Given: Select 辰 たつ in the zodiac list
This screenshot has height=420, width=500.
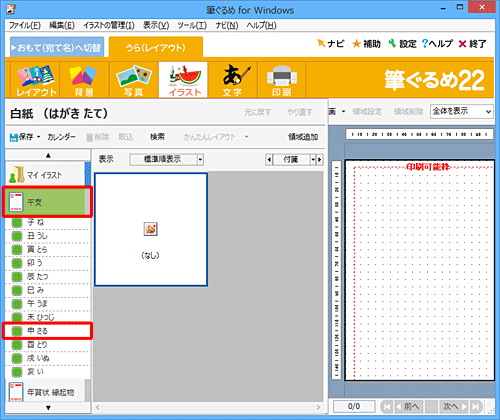Looking at the screenshot, I should point(48,277).
